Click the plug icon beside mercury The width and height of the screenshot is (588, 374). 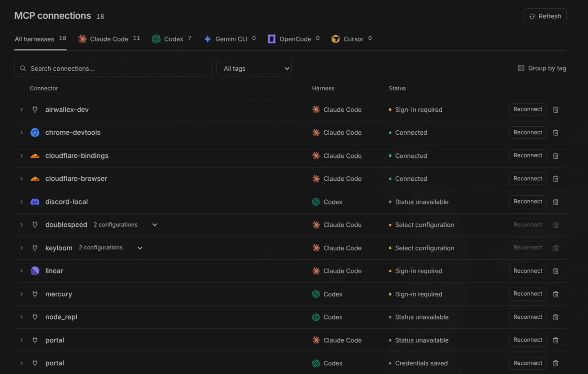pyautogui.click(x=35, y=294)
